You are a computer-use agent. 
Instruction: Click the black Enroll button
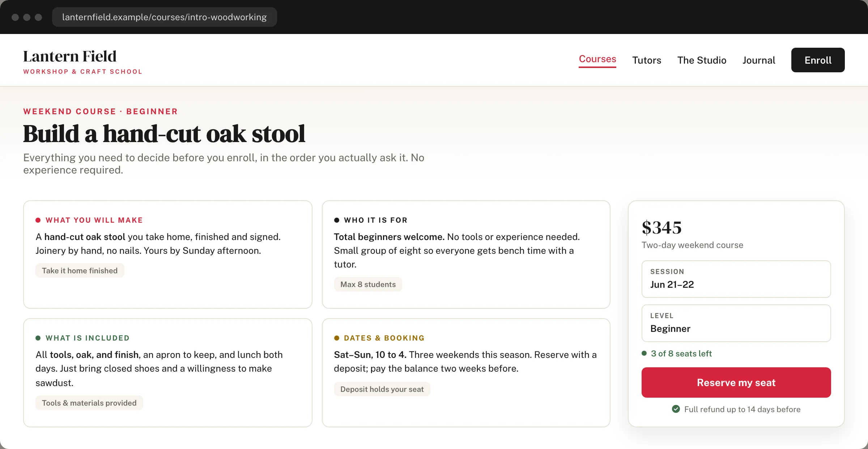point(818,60)
